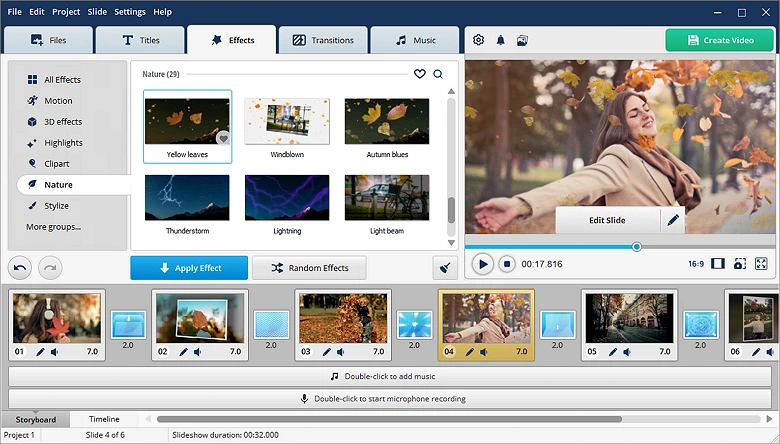Viewport: 780px width, 444px height.
Task: Open the Slide menu
Action: [97, 12]
